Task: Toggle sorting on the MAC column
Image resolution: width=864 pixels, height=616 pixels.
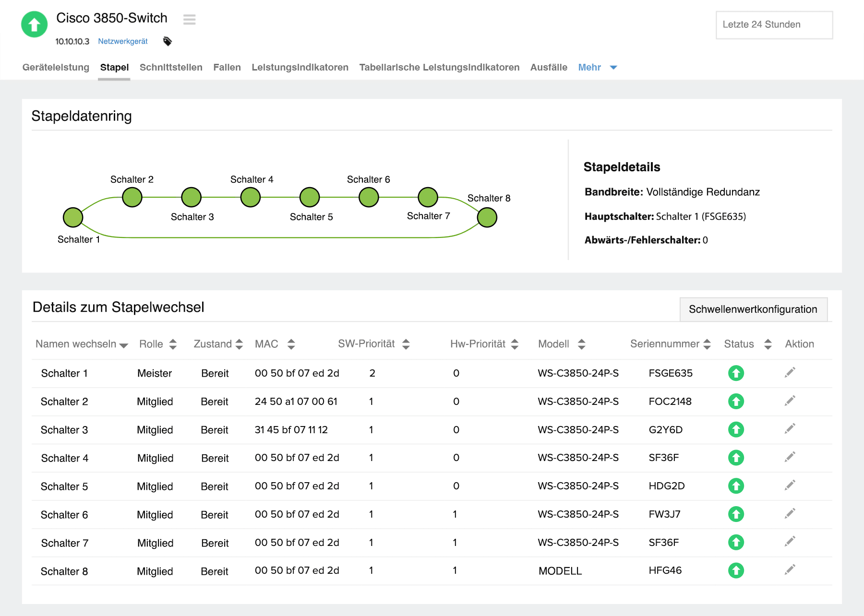Action: click(x=291, y=344)
